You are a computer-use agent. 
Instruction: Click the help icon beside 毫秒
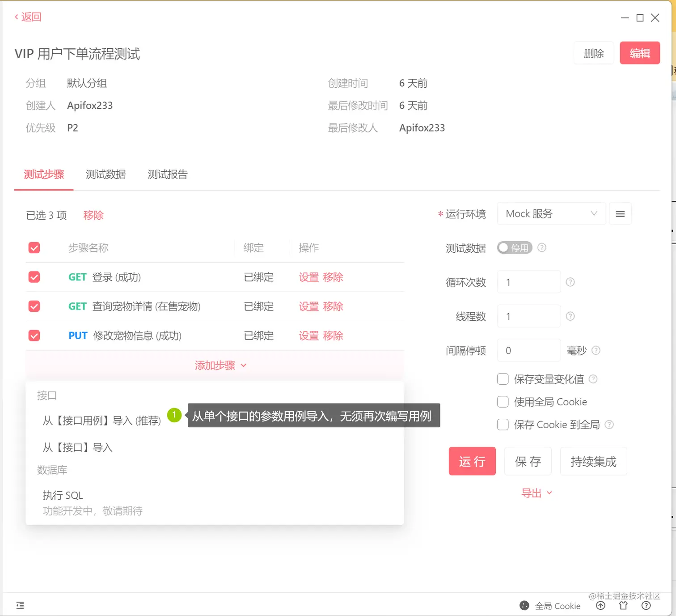click(596, 350)
